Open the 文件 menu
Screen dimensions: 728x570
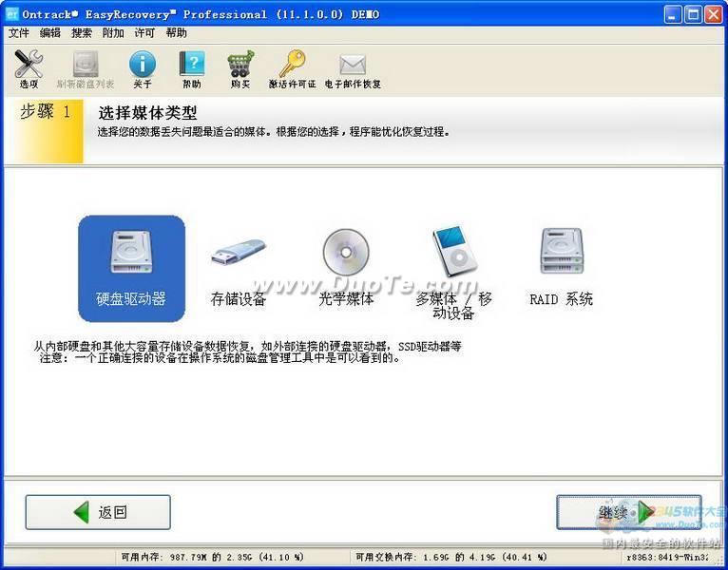[x=19, y=33]
